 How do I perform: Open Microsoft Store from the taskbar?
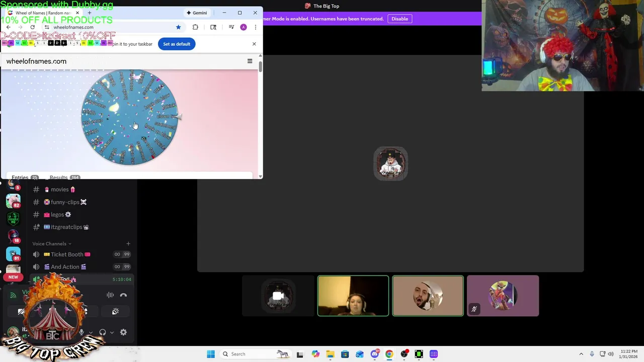coord(345,354)
